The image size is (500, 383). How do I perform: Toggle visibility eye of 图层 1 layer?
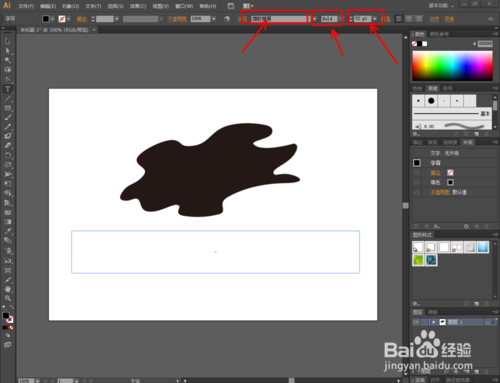pyautogui.click(x=416, y=322)
